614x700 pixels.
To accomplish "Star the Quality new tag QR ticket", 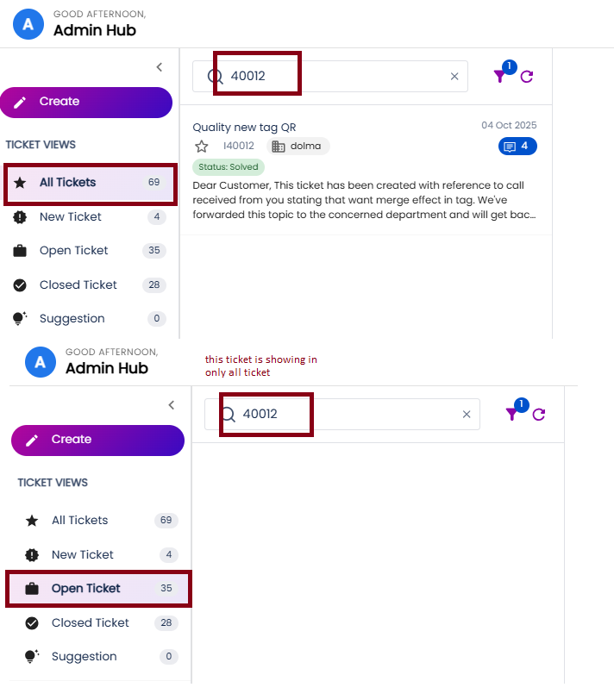I will click(x=202, y=147).
